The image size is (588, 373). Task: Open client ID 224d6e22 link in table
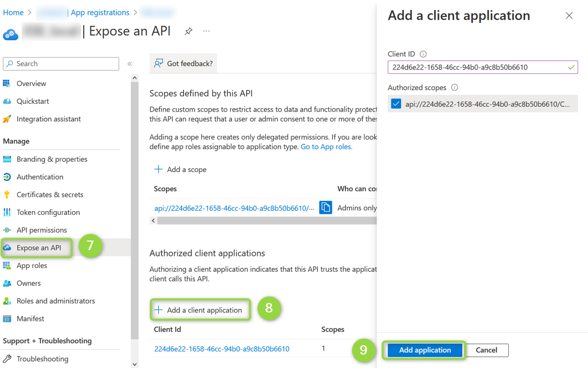pyautogui.click(x=221, y=349)
